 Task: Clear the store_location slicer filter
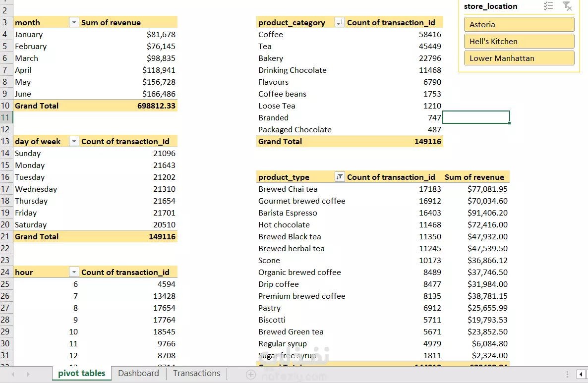(x=567, y=6)
